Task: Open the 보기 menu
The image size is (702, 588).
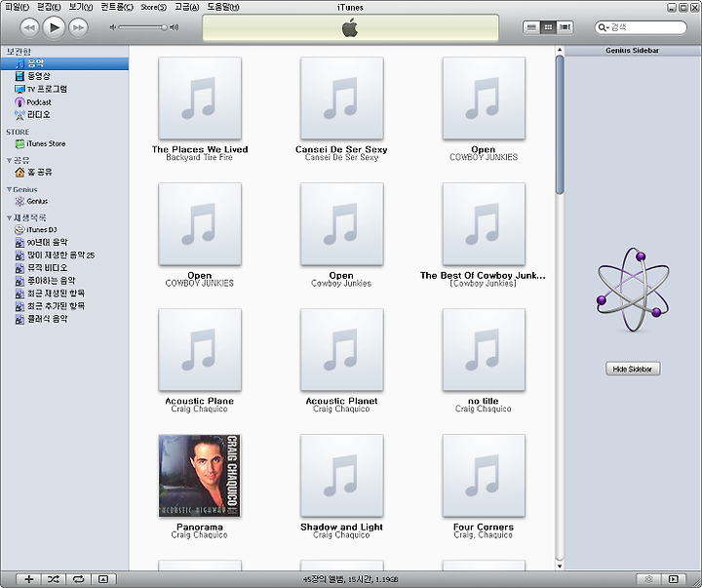Action: 81,7
